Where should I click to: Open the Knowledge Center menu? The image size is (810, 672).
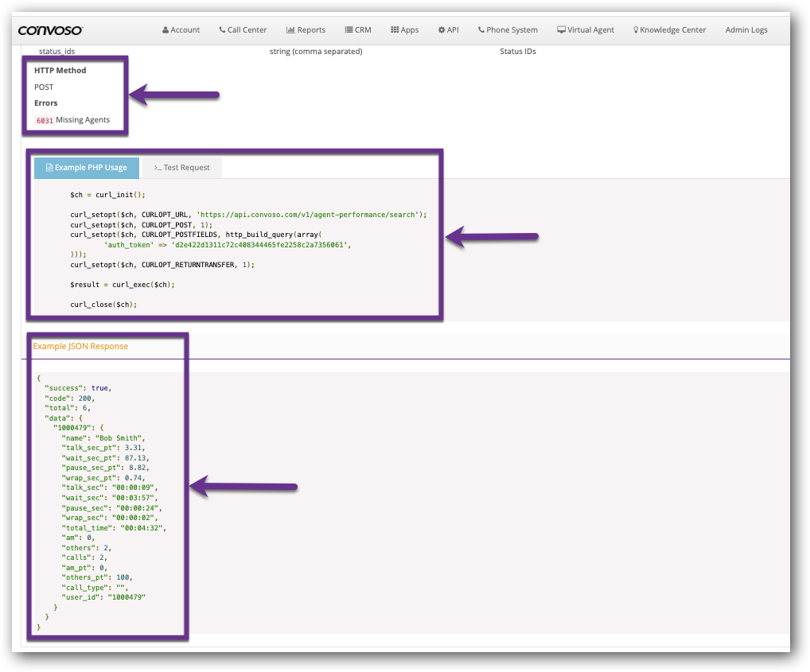pyautogui.click(x=669, y=30)
